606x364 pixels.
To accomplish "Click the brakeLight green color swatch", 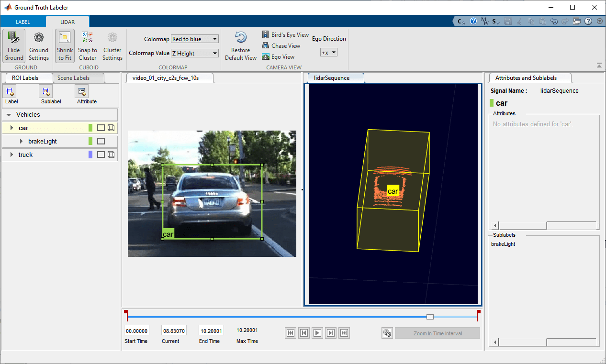I will [x=90, y=141].
